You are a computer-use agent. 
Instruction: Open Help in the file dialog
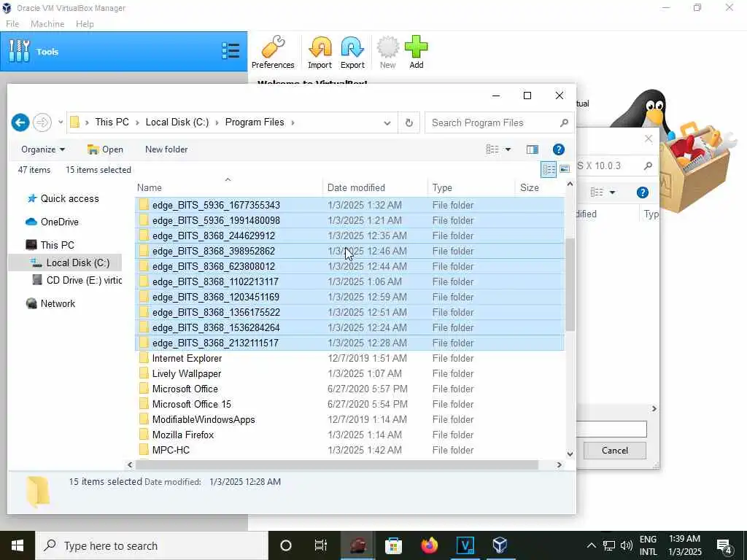coord(558,149)
